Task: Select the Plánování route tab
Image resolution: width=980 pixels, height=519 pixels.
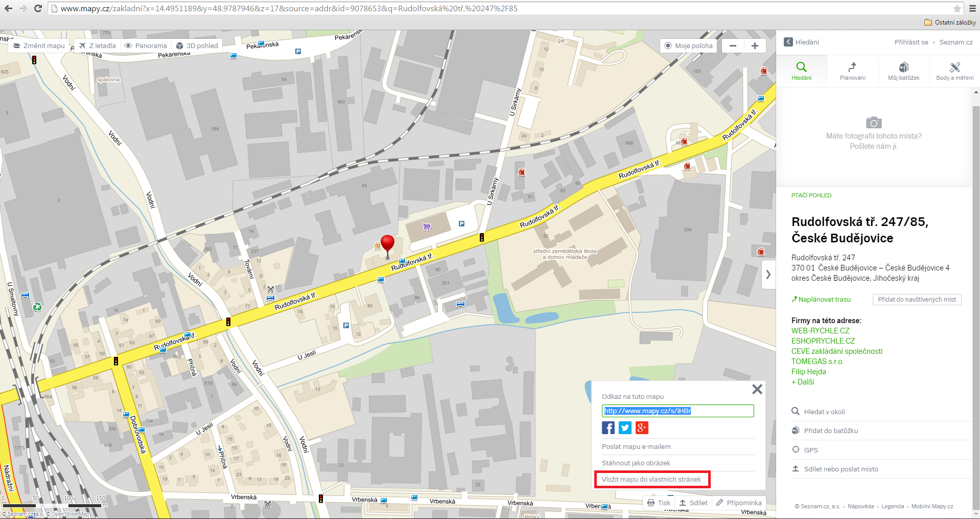Action: pos(852,71)
